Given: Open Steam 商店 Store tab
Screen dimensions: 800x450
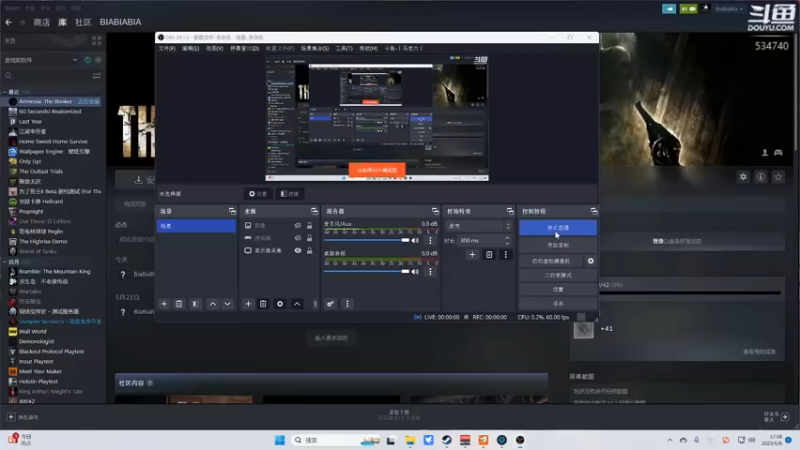Looking at the screenshot, I should tap(41, 22).
